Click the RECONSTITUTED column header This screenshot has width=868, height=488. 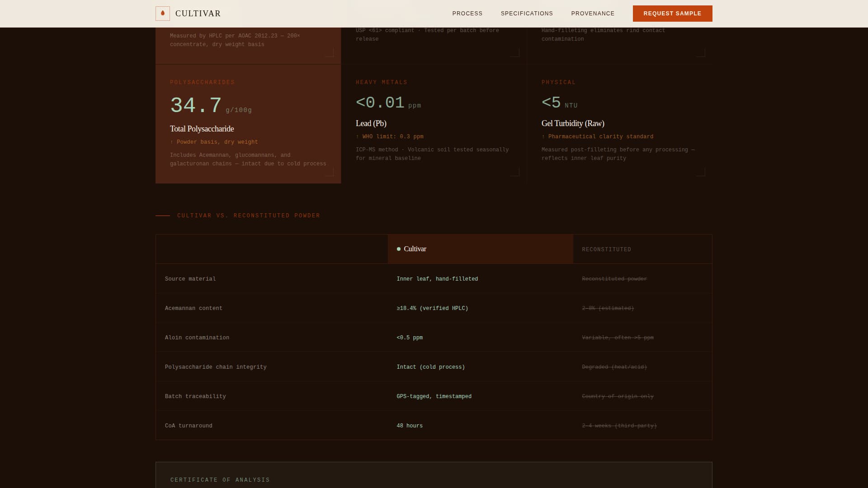pyautogui.click(x=642, y=249)
